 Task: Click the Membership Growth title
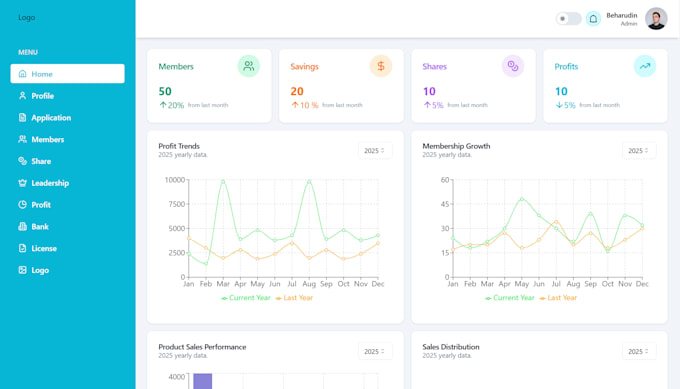(x=456, y=146)
